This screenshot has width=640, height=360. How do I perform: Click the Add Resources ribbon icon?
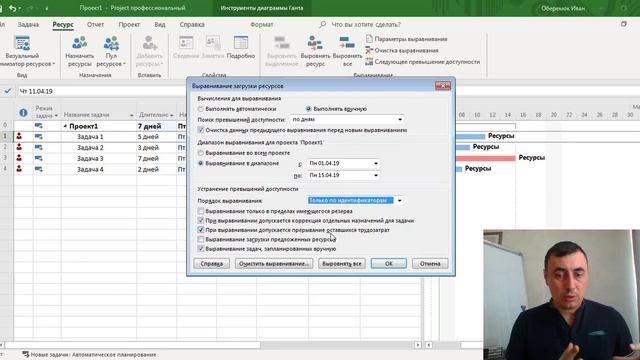[149, 43]
